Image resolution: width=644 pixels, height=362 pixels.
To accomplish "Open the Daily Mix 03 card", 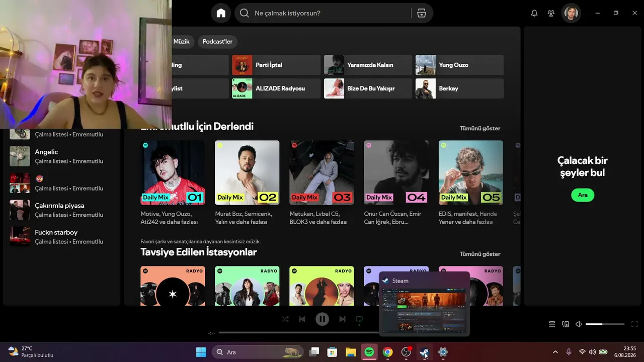I will coord(321,184).
